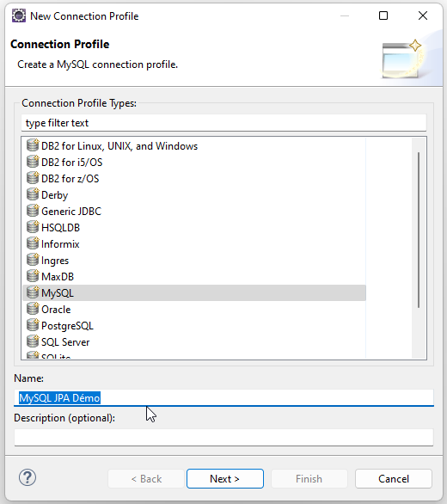Click the Ingres database icon
The width and height of the screenshot is (447, 504).
(x=33, y=260)
